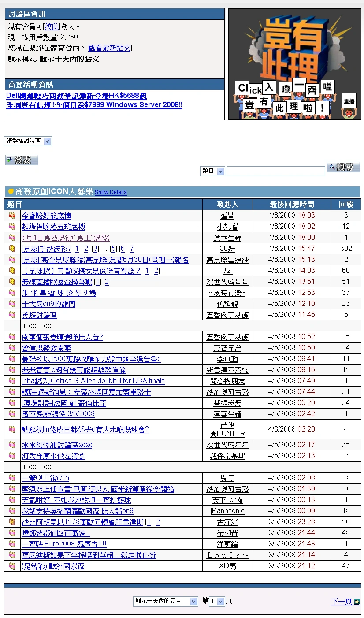Click the thread icon beside 十大最on9的龍門

(12, 304)
